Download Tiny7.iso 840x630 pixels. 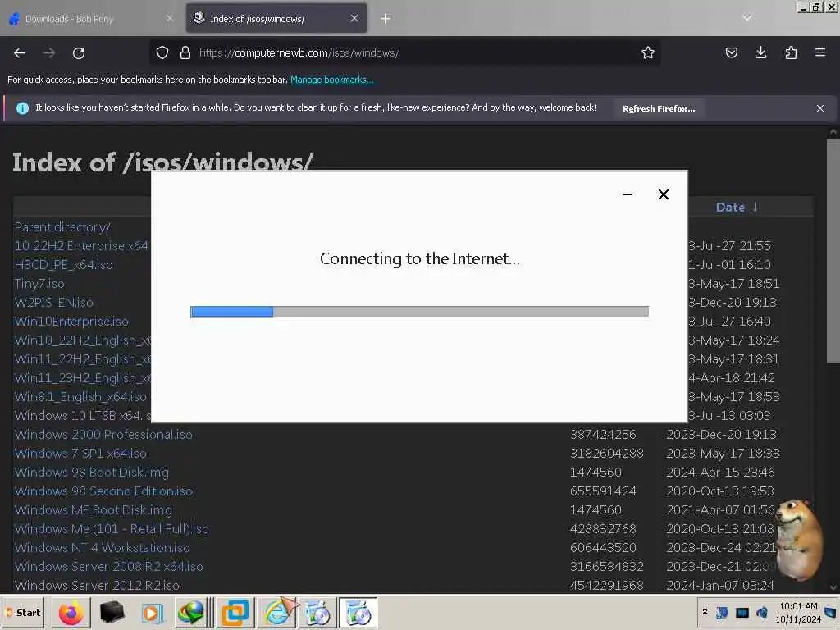coord(39,283)
